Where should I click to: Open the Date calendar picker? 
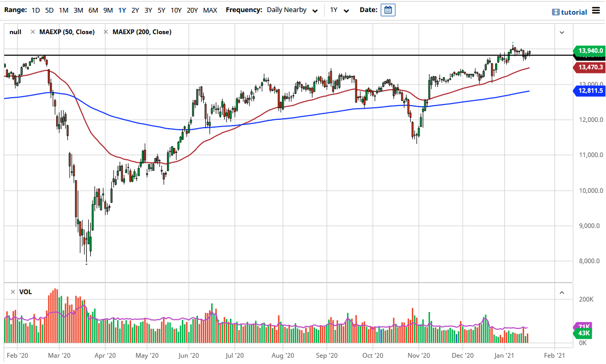click(388, 9)
